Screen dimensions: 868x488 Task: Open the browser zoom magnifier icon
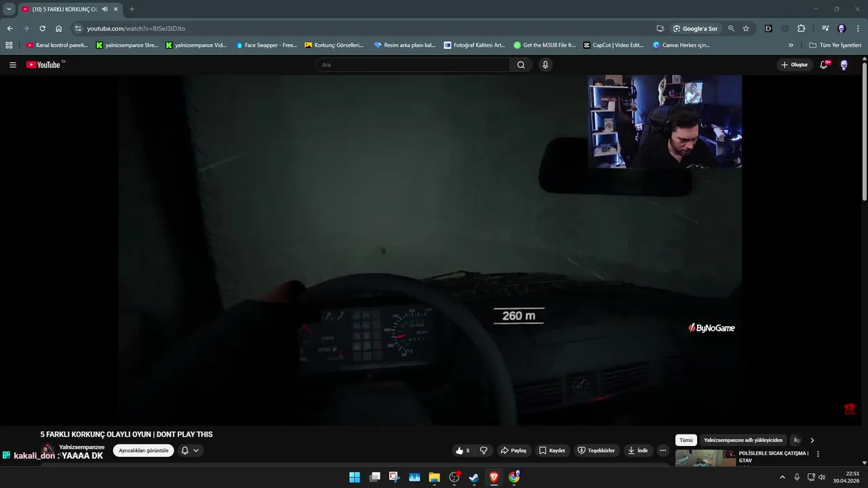click(731, 28)
